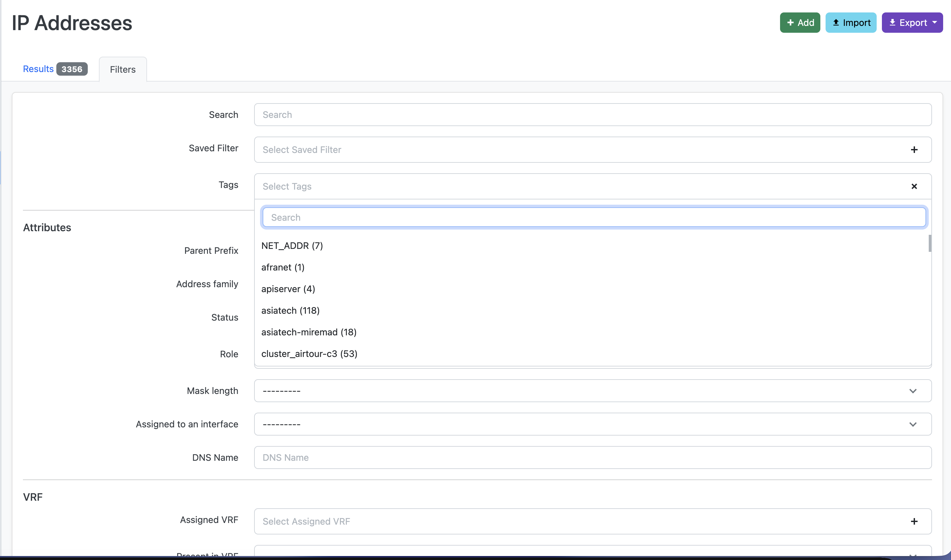
Task: Expand the Mask length dropdown chevron
Action: pyautogui.click(x=912, y=391)
